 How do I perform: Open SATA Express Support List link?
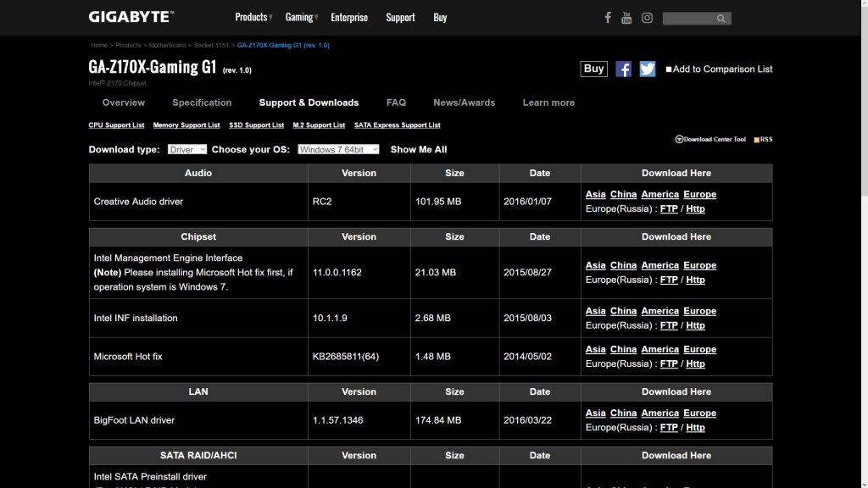pos(397,125)
